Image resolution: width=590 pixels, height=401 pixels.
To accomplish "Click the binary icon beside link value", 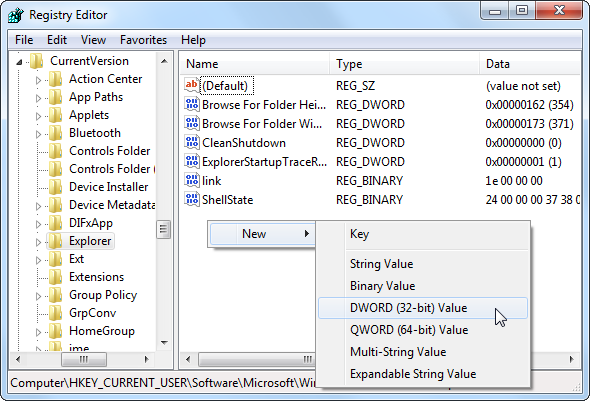I will coord(192,181).
